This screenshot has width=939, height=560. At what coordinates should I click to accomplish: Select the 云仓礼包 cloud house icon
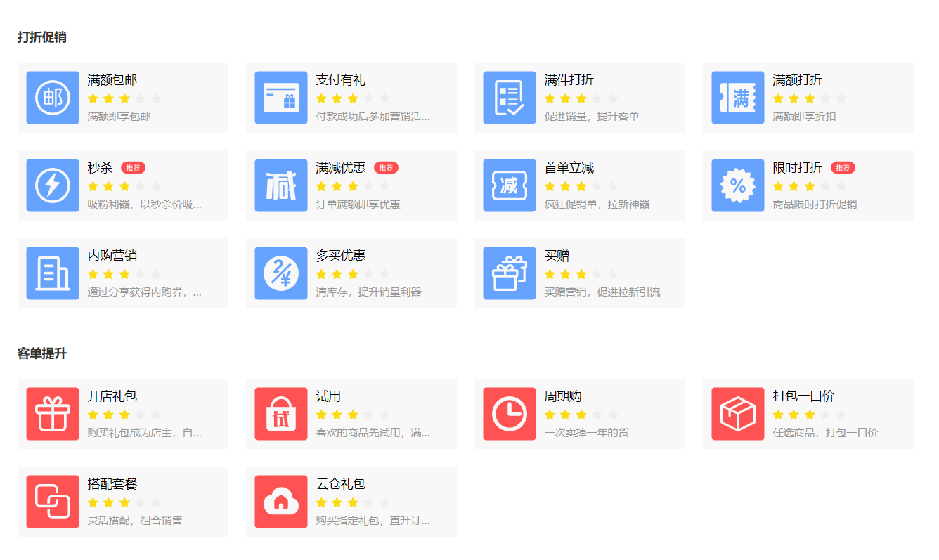(x=281, y=502)
